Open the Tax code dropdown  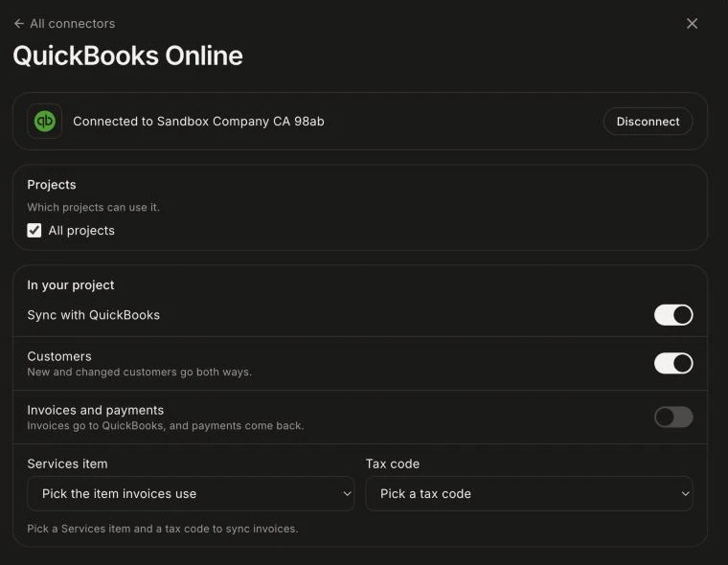click(529, 493)
